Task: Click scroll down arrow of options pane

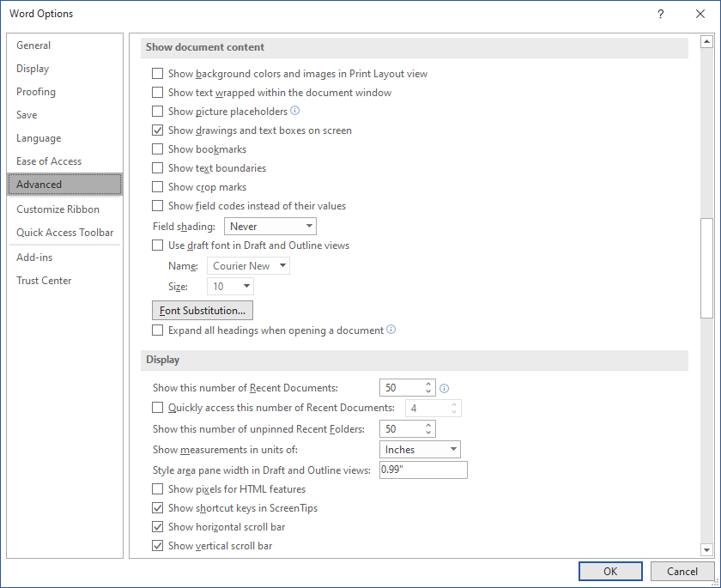Action: tap(706, 549)
